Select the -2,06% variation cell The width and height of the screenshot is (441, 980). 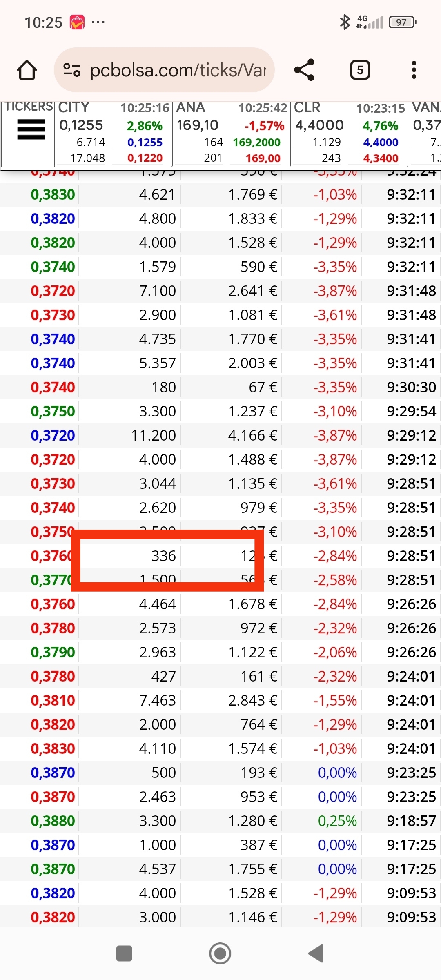(x=335, y=653)
